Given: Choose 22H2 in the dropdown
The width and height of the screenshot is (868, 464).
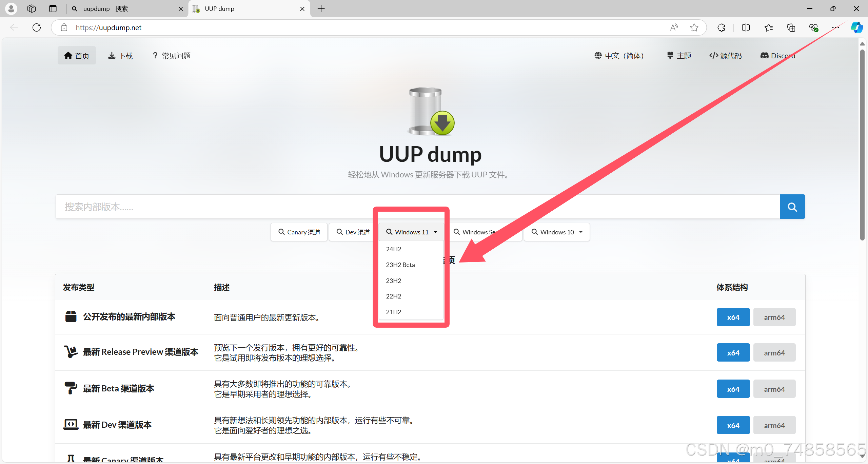Looking at the screenshot, I should click(411, 296).
